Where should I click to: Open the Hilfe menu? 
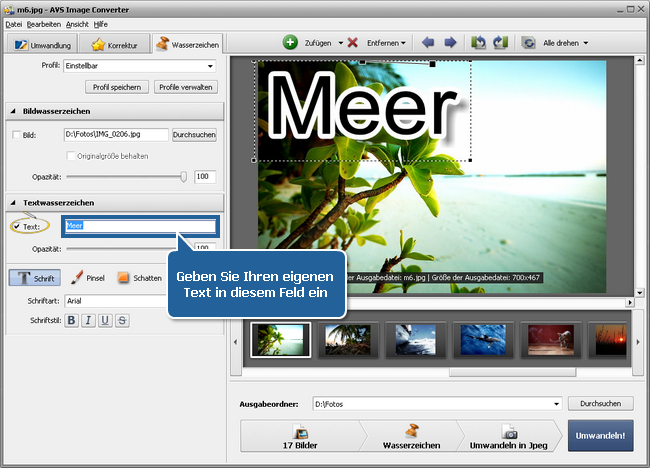(100, 24)
